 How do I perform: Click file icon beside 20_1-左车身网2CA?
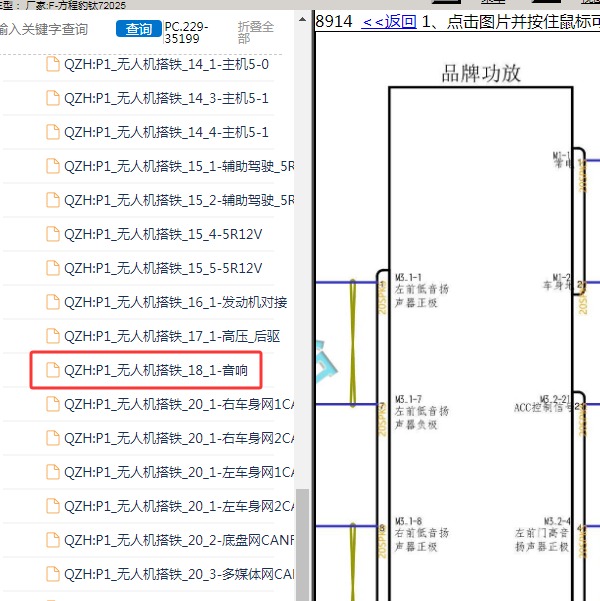point(53,506)
